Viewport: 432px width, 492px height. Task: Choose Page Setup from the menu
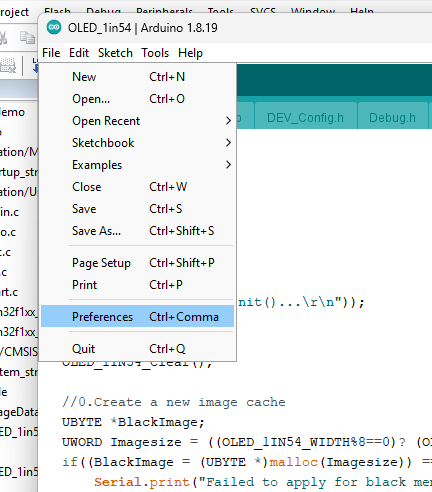pyautogui.click(x=137, y=263)
